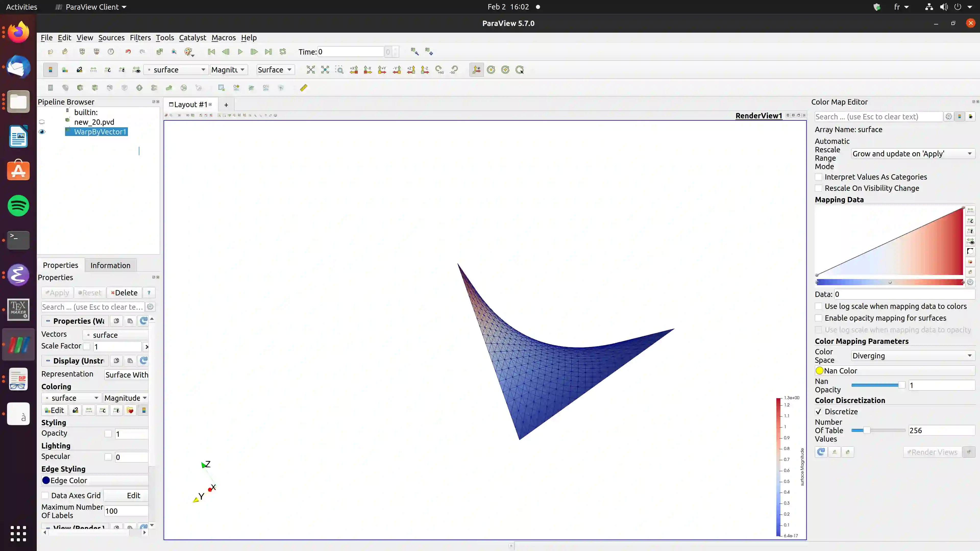Click the Undo toolbar icon
The image size is (980, 551).
pyautogui.click(x=128, y=52)
